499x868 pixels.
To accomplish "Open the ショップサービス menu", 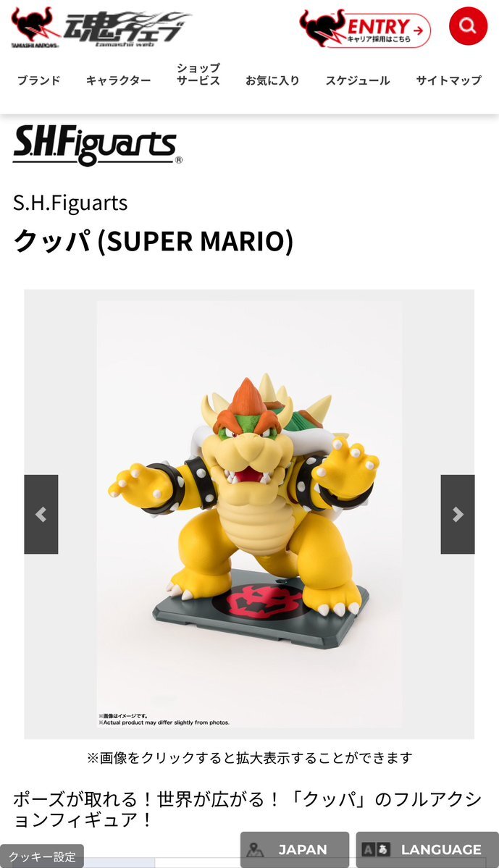I will [198, 74].
